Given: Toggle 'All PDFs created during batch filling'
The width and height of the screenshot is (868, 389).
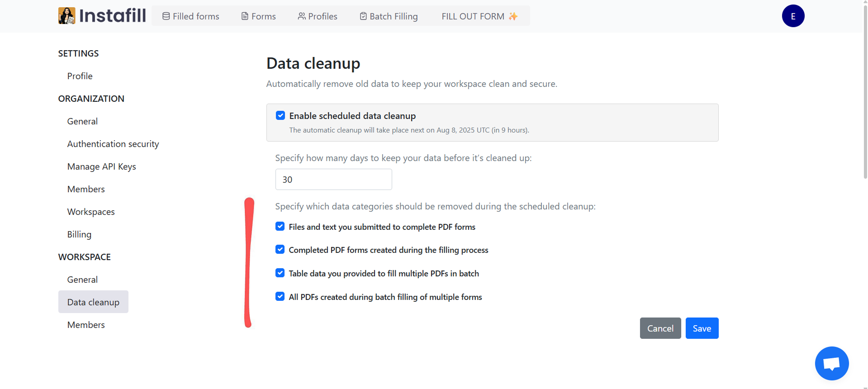Looking at the screenshot, I should (x=280, y=296).
